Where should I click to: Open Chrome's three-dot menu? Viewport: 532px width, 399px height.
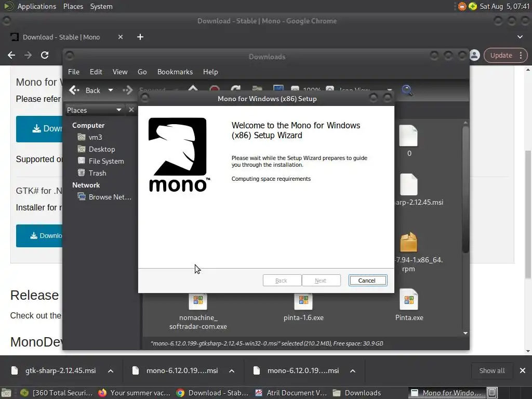tap(521, 55)
